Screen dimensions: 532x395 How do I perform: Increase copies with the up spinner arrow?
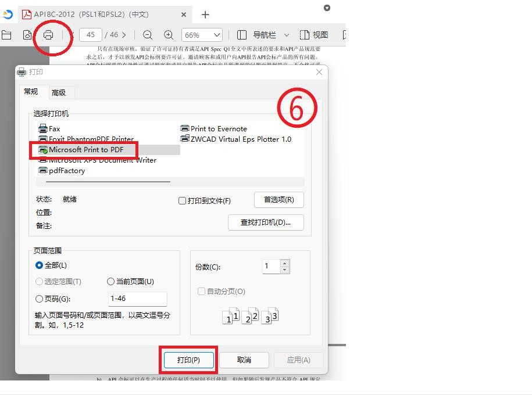point(284,264)
